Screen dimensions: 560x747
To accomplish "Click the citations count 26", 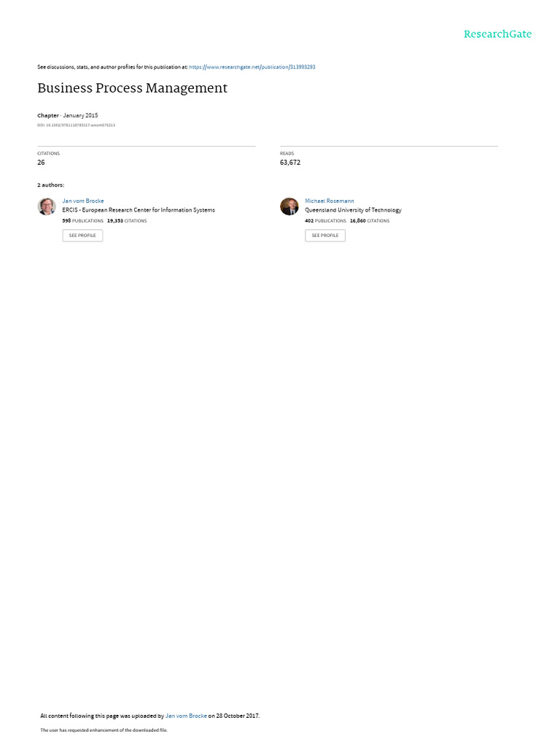I will pos(41,163).
